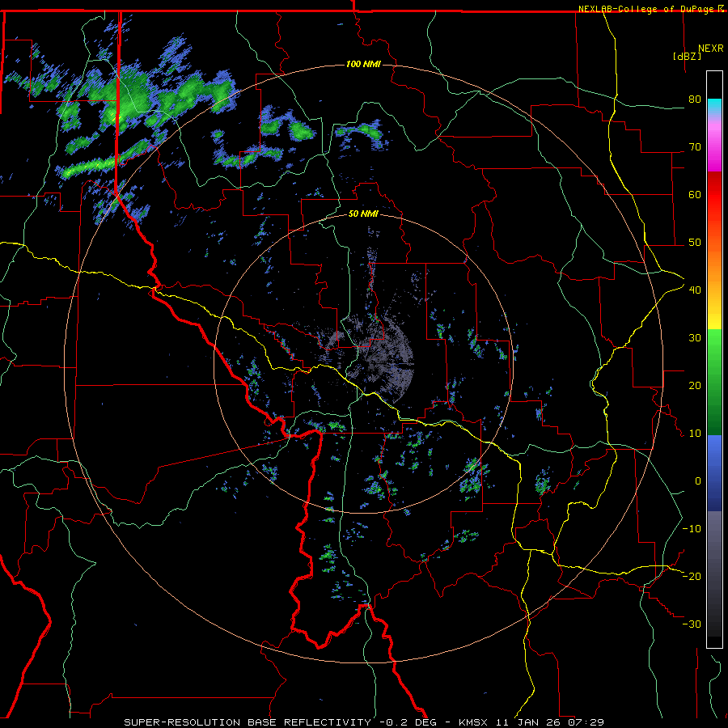Click the green band of the reflectivity color bar
This screenshot has height=728, width=728.
(714, 382)
